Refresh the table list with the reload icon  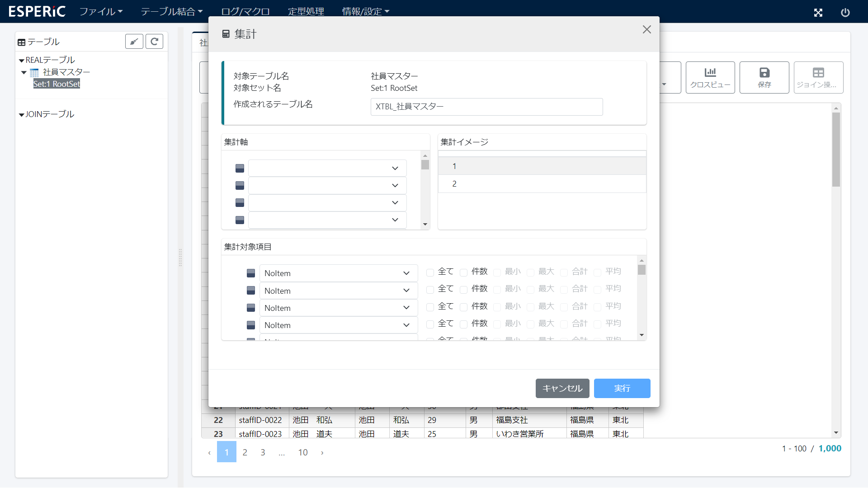(154, 41)
